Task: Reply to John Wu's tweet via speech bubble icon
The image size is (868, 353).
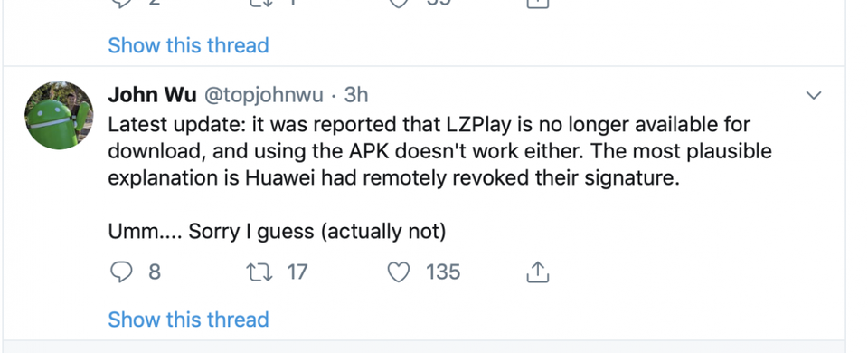Action: click(x=121, y=272)
